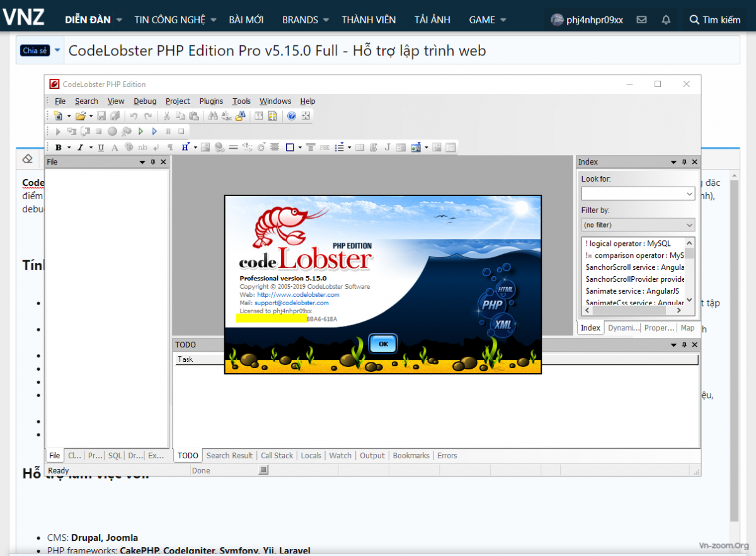Switch to the Search Result tab
The height and width of the screenshot is (556, 756).
pyautogui.click(x=229, y=455)
